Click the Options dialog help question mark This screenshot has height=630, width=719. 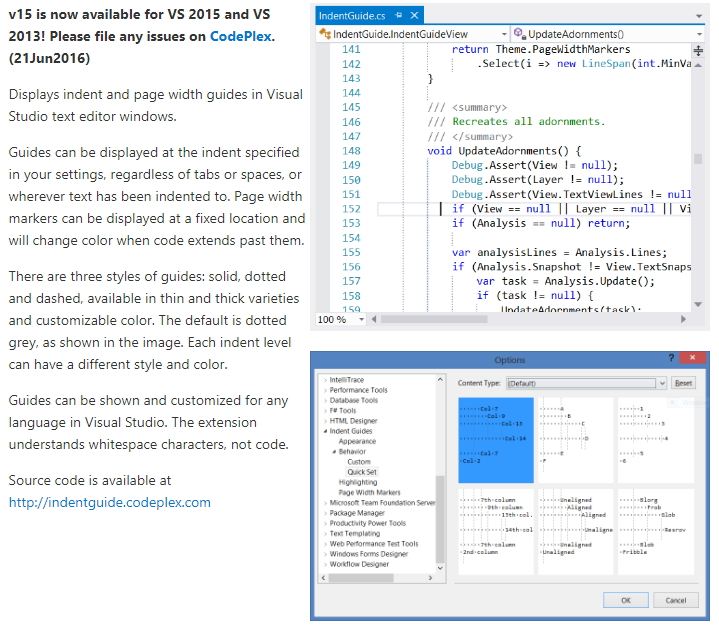point(670,358)
